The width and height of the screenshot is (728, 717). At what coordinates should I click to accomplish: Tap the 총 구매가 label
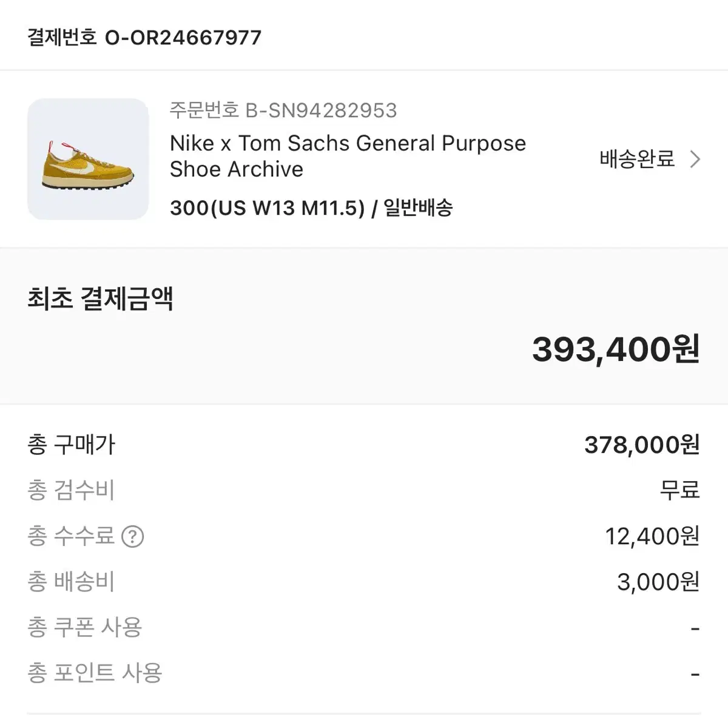tap(72, 445)
